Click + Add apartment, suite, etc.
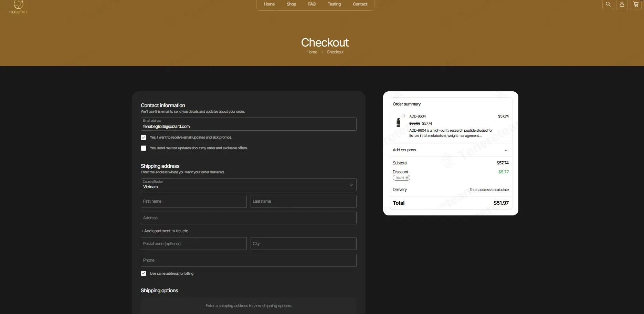Screen dimensions: 644x314 pos(165,231)
